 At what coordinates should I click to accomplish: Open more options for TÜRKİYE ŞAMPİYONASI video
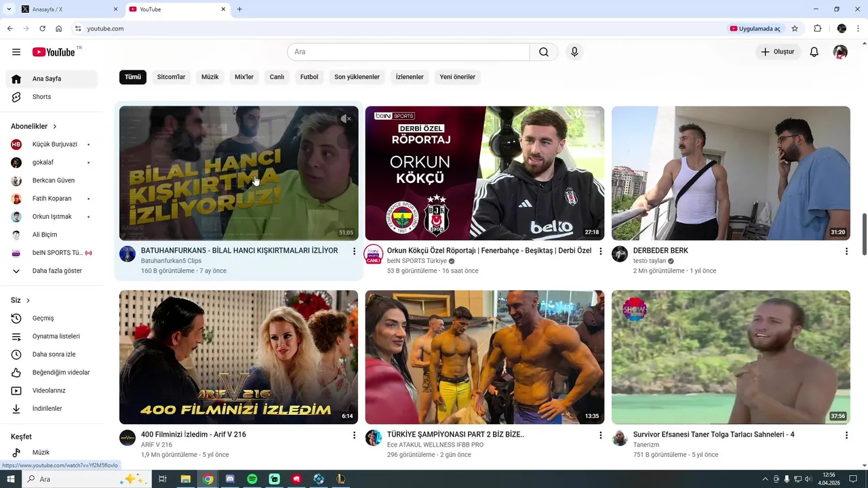point(600,435)
